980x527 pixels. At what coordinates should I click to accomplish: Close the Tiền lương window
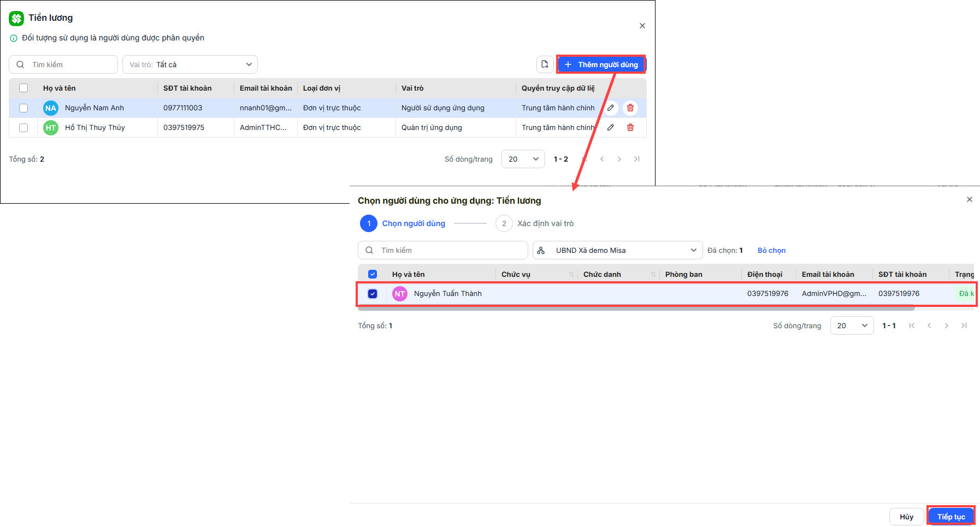(642, 26)
